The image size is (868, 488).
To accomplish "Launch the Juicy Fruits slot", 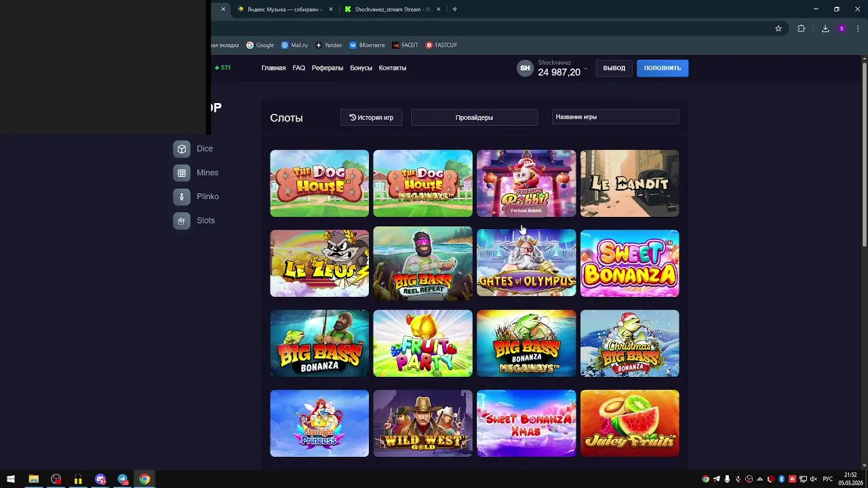I will tap(629, 423).
